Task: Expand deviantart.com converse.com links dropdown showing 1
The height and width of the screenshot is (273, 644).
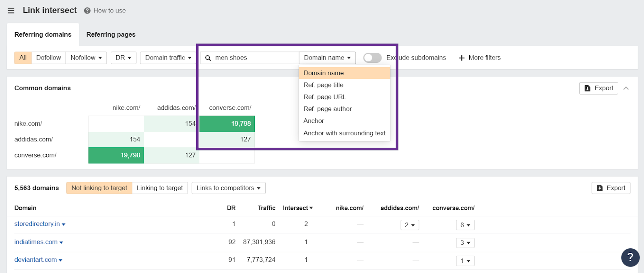Action: [465, 261]
